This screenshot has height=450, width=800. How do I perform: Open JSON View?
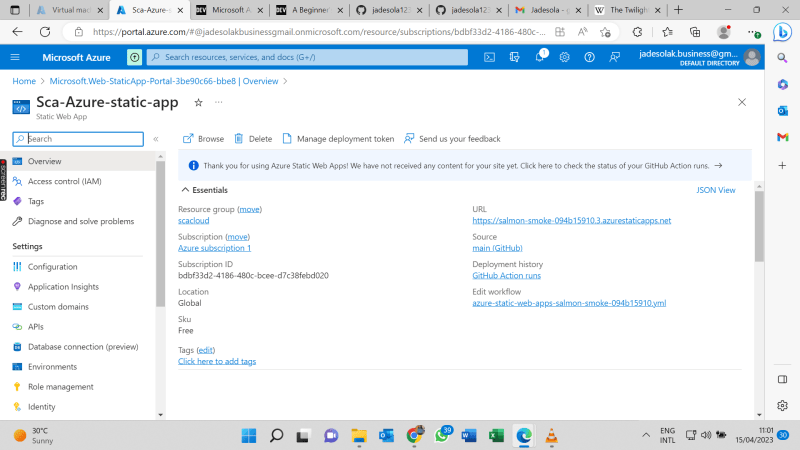pyautogui.click(x=715, y=190)
